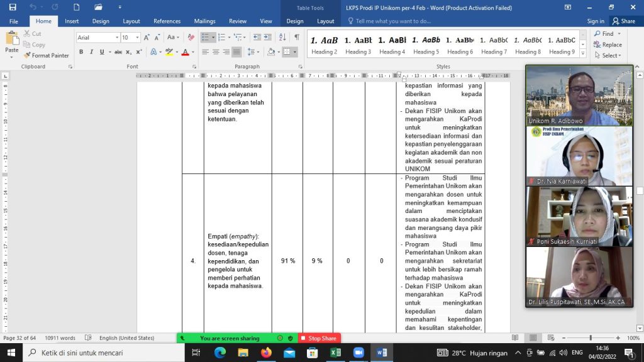Activate Format Painter
The height and width of the screenshot is (362, 644).
tap(47, 55)
